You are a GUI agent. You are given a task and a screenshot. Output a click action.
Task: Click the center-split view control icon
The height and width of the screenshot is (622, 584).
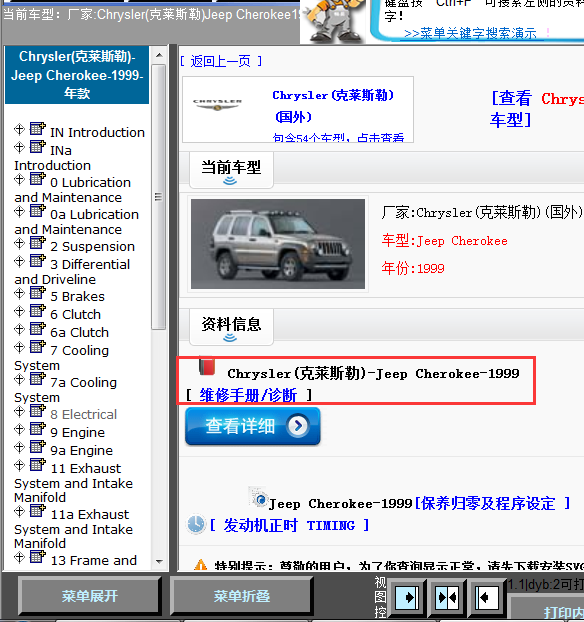click(447, 596)
